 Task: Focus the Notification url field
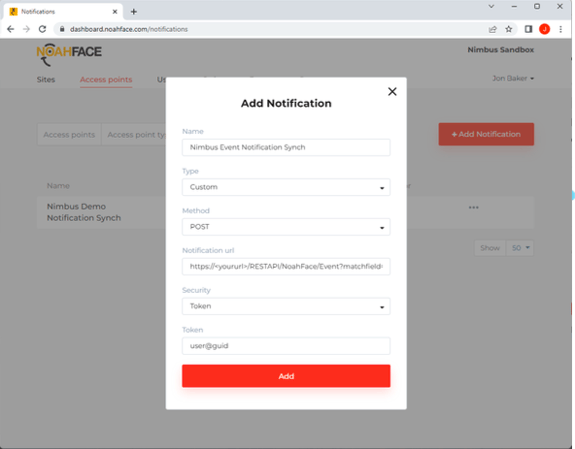[x=286, y=267]
